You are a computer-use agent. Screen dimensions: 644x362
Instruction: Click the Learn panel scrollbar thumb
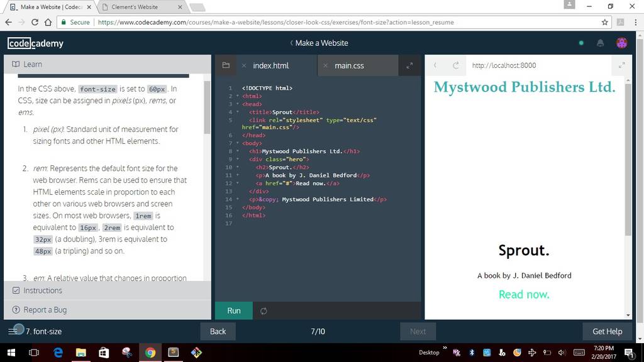(x=207, y=107)
